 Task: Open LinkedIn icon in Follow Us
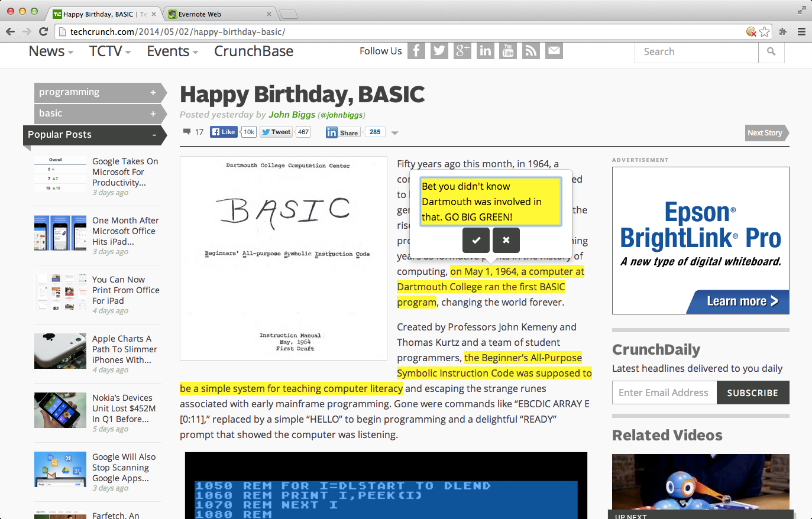point(486,51)
